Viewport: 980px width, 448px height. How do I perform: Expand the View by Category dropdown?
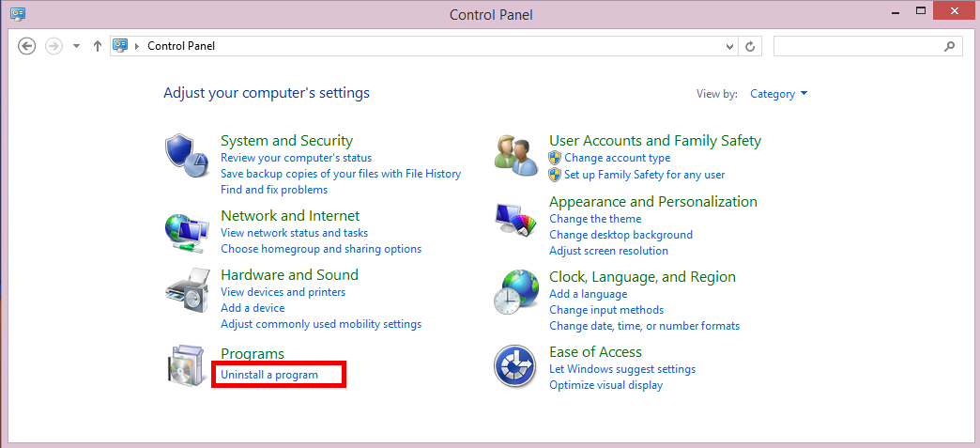coord(778,94)
